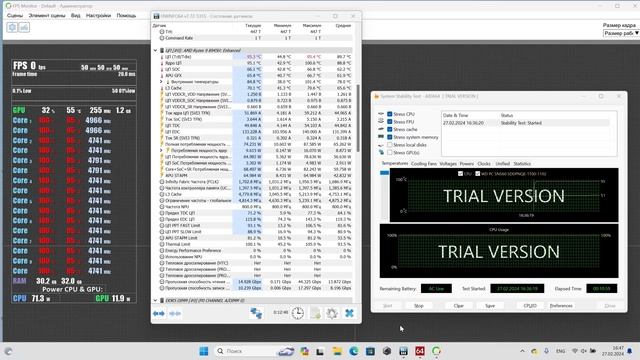Viewport: 640px width, 360px height.
Task: Open Microsoft Edge in taskbar
Action: 353,351
